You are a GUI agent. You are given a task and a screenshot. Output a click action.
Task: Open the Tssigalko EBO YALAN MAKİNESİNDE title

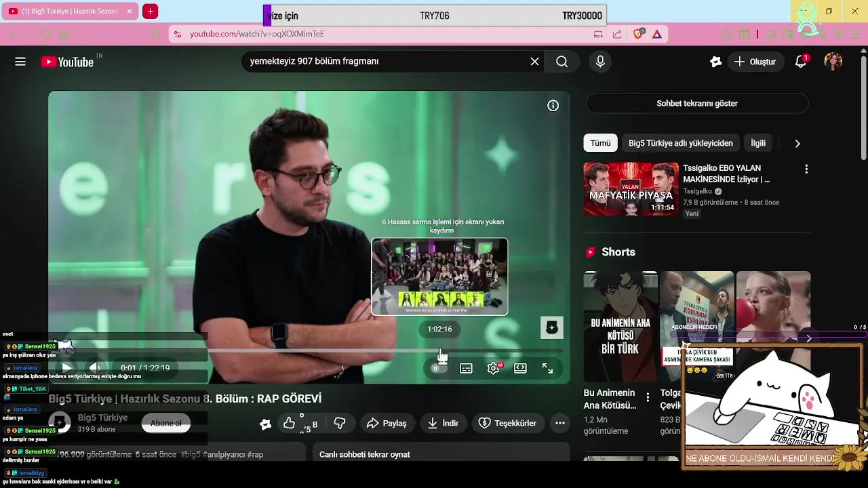(727, 174)
